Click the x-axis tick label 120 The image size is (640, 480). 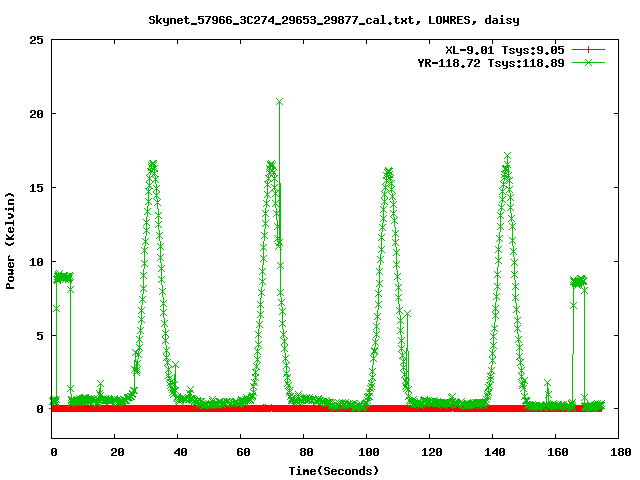click(x=432, y=452)
